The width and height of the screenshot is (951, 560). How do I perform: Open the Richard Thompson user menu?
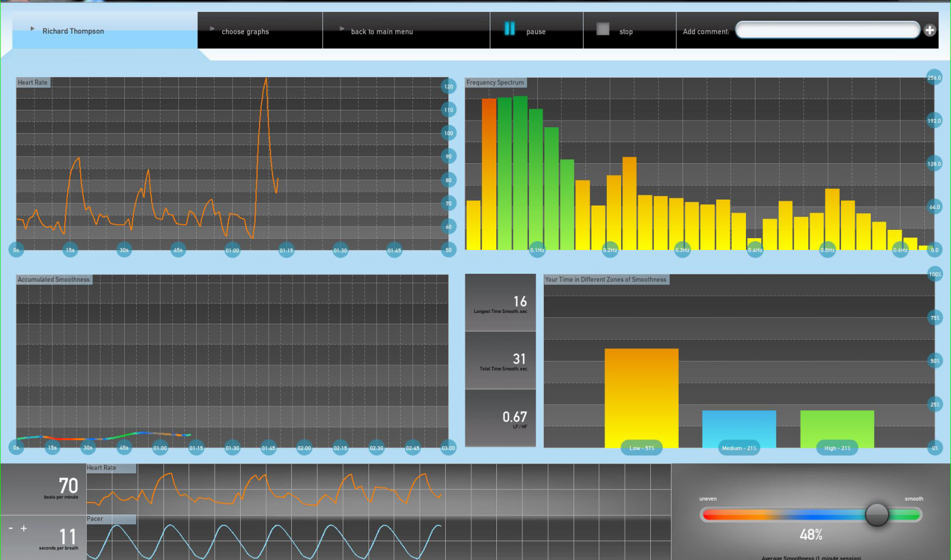pos(73,31)
